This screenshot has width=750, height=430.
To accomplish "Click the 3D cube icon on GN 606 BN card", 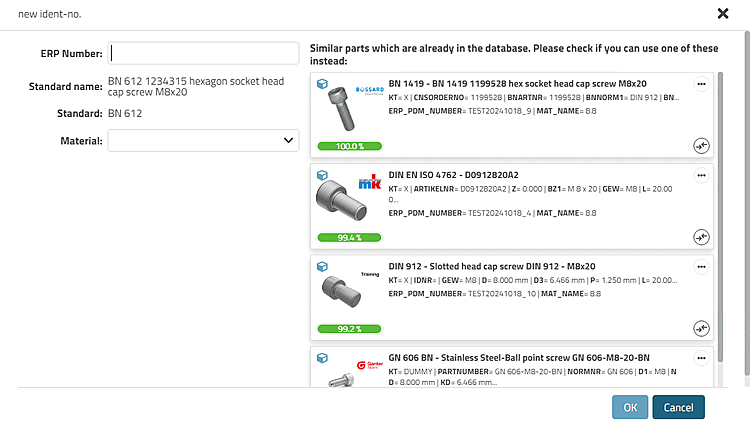I will [323, 357].
